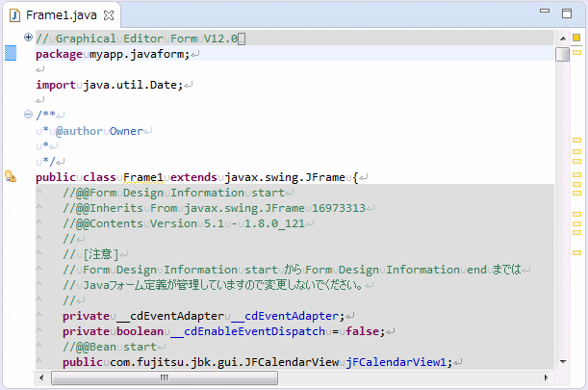Click '@author' in the Javadoc comment
Screen dimensions: 588x390
(x=79, y=131)
